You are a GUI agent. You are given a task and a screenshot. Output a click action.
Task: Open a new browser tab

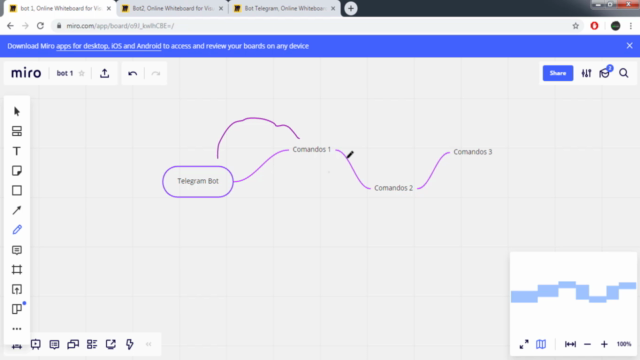(x=351, y=8)
